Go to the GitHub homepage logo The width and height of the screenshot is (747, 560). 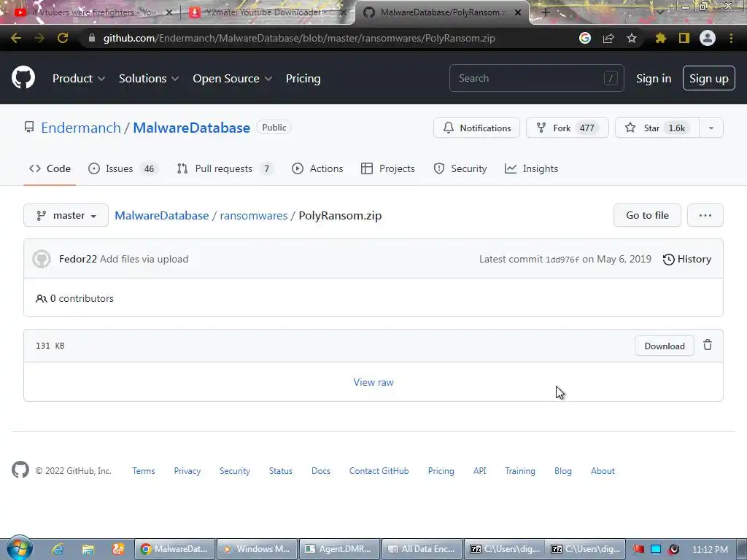click(x=23, y=78)
